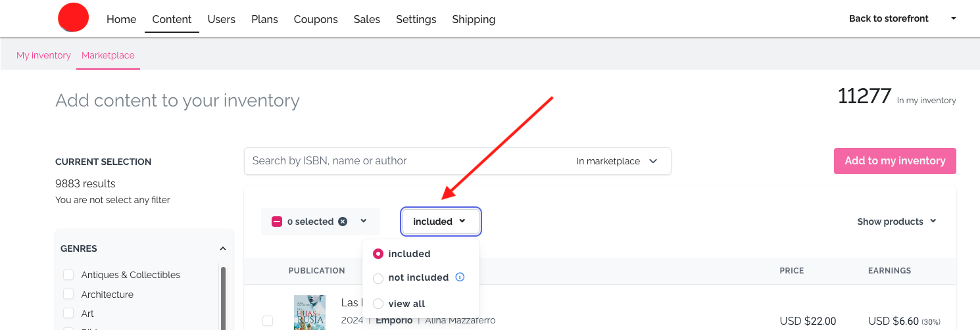Image resolution: width=980 pixels, height=330 pixels.
Task: Switch to My inventory tab
Action: [x=43, y=55]
